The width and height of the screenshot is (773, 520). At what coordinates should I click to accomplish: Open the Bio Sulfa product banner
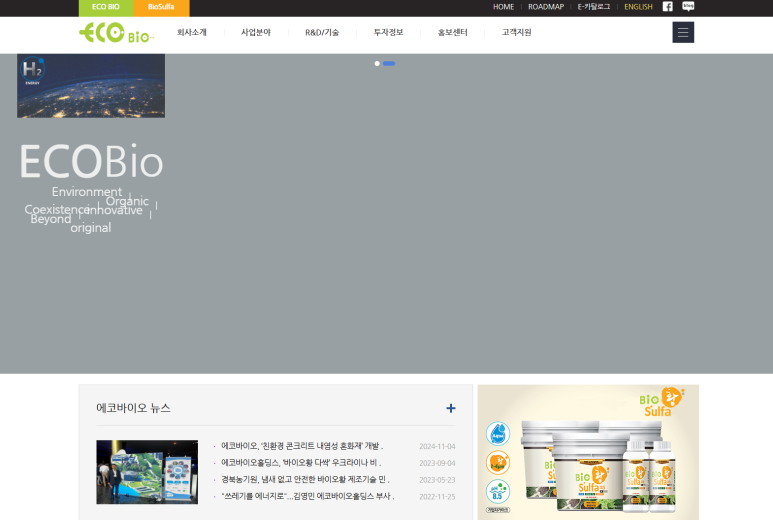click(588, 452)
